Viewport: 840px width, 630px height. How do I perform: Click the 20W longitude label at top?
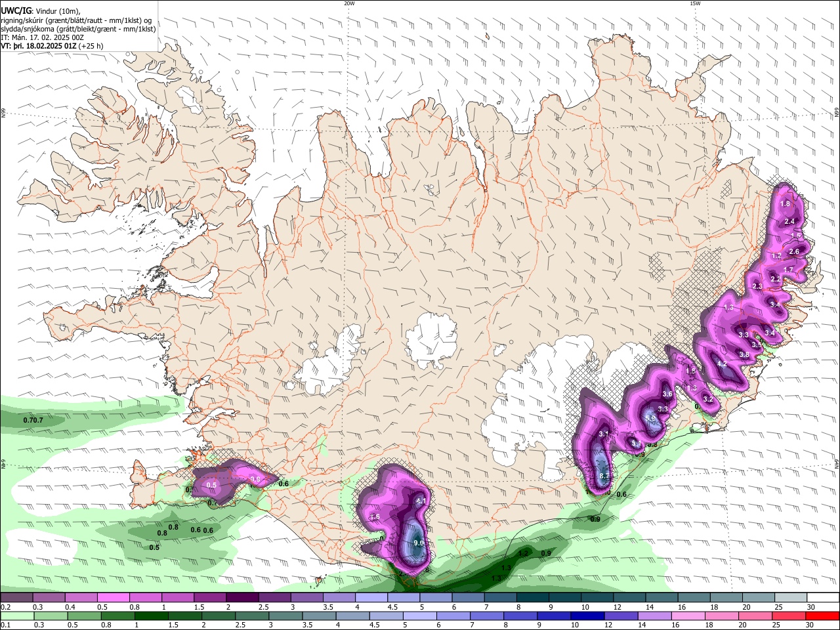point(349,3)
